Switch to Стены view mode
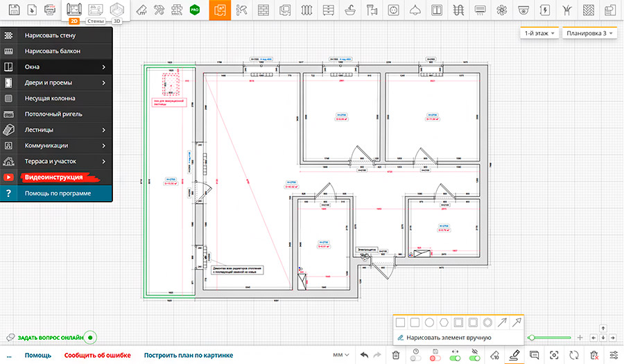Viewport: 624px width, 364px height. coord(96,12)
